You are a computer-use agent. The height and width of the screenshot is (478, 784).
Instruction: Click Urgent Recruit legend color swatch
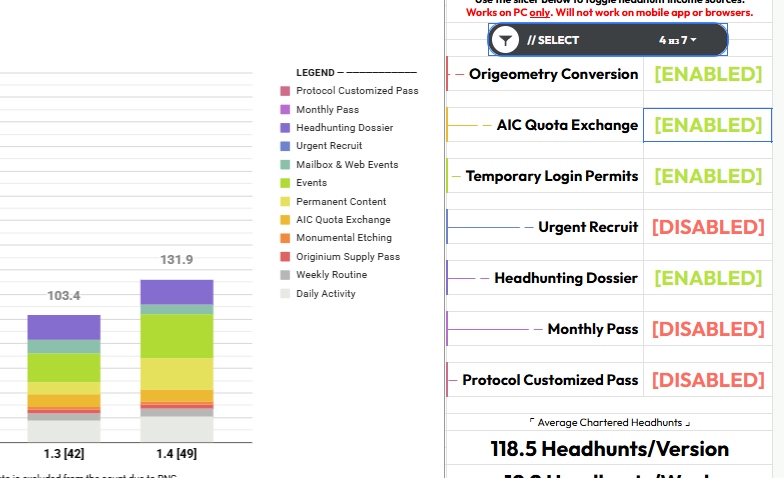(285, 146)
